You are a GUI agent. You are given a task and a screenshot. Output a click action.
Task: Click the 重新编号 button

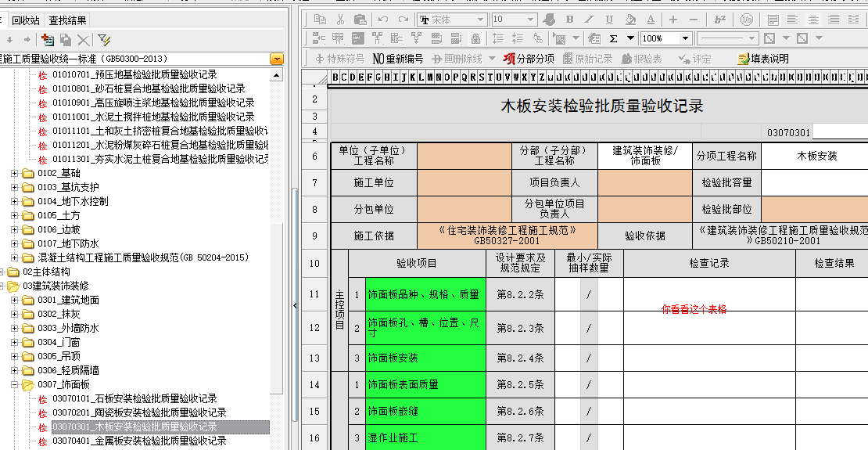pos(397,59)
